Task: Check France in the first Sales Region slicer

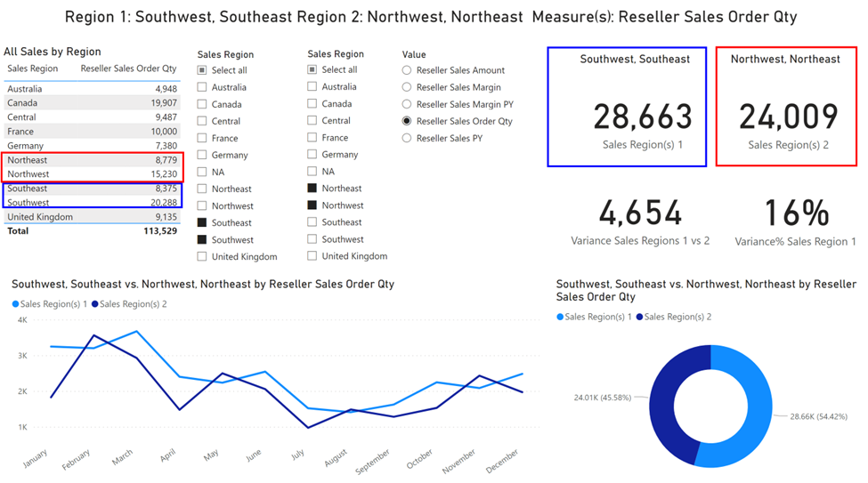Action: pos(202,138)
